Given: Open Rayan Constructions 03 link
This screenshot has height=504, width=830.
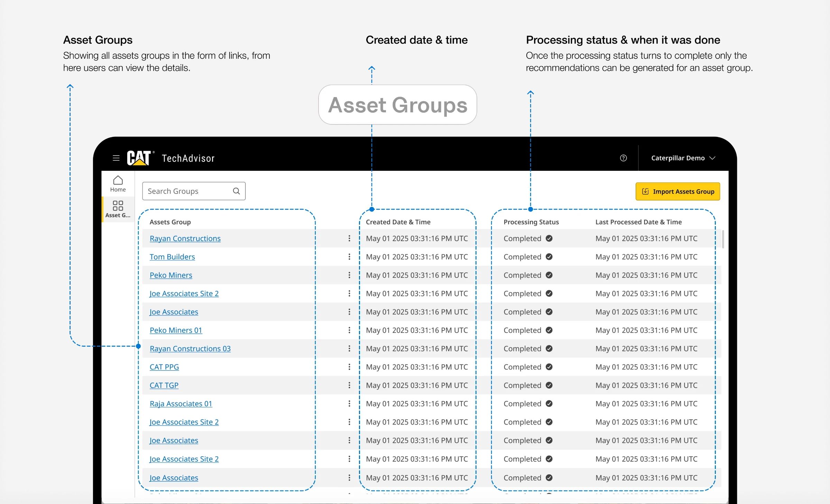Looking at the screenshot, I should (190, 348).
